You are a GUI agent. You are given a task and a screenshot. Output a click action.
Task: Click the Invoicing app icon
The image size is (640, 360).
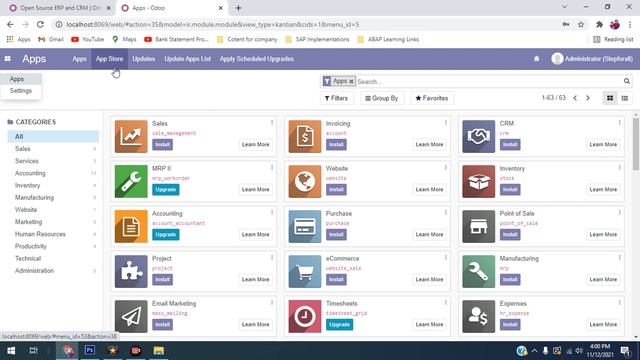(x=305, y=136)
